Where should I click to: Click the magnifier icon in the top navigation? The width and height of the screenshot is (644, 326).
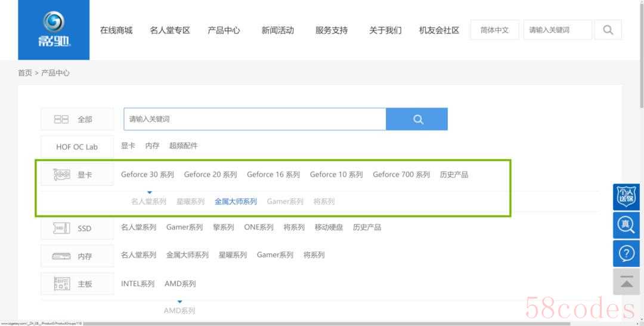(x=608, y=30)
